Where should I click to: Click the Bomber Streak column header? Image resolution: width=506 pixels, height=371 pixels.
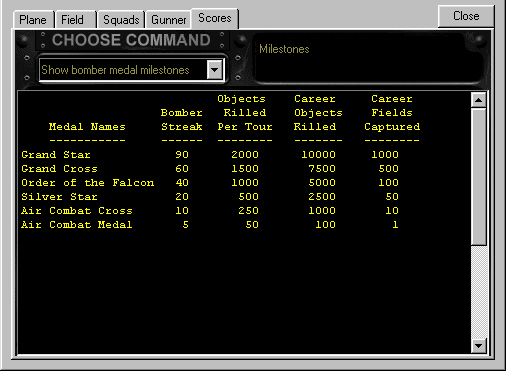pyautogui.click(x=182, y=120)
